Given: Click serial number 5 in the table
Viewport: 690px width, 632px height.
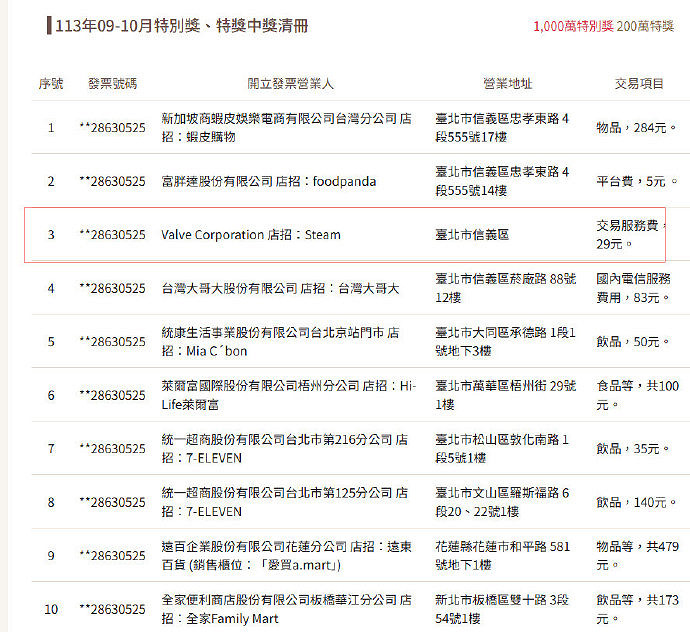Looking at the screenshot, I should [51, 342].
